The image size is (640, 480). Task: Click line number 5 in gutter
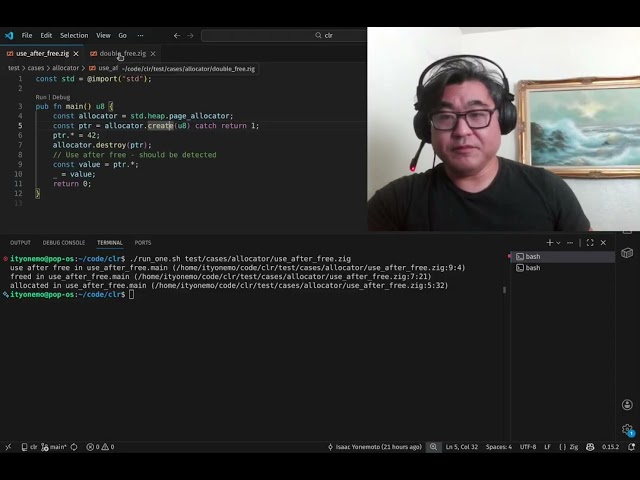pos(20,126)
